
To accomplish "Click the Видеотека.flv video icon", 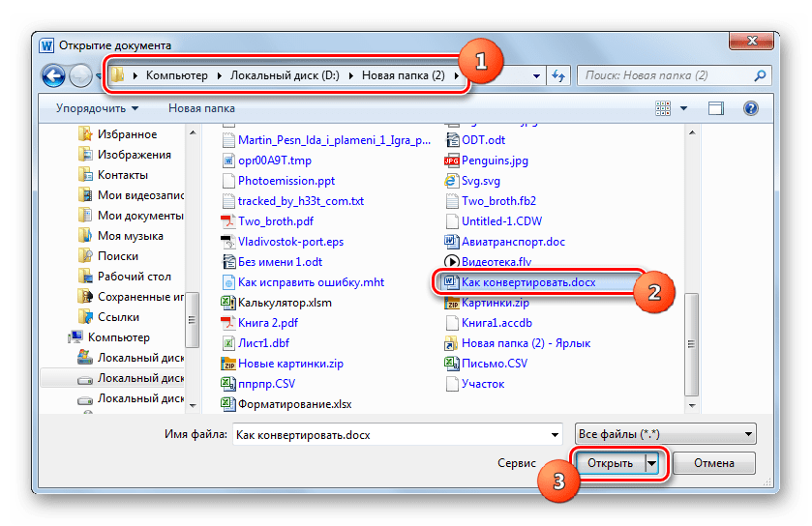I will tap(452, 262).
